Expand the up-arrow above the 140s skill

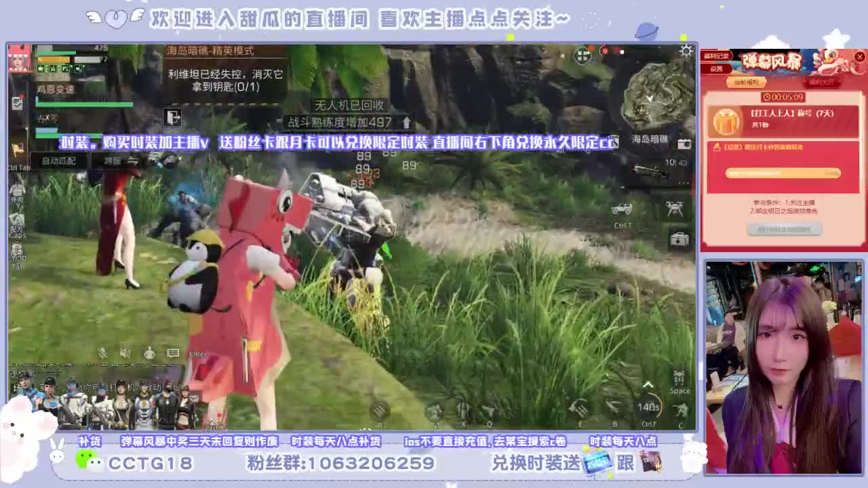tap(648, 385)
